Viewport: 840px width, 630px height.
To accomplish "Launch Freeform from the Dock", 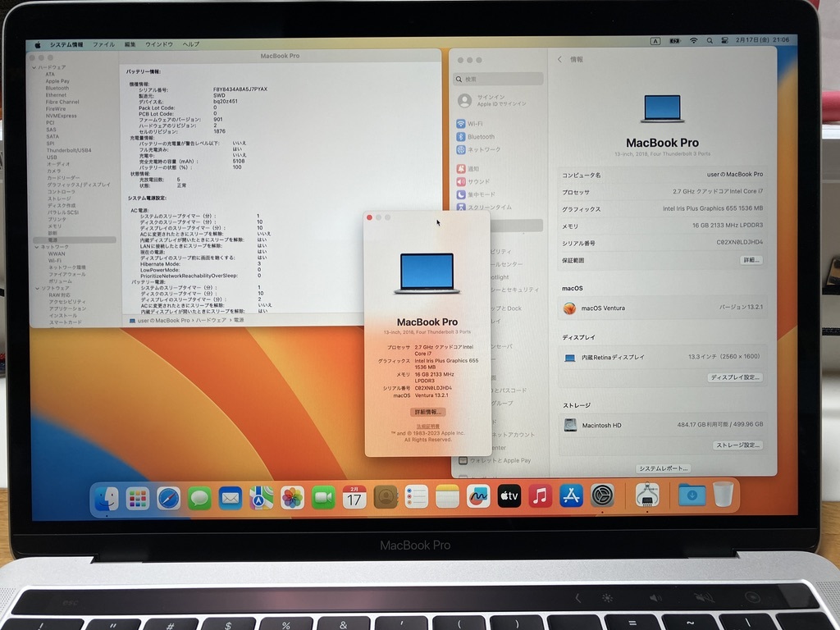I will (478, 496).
